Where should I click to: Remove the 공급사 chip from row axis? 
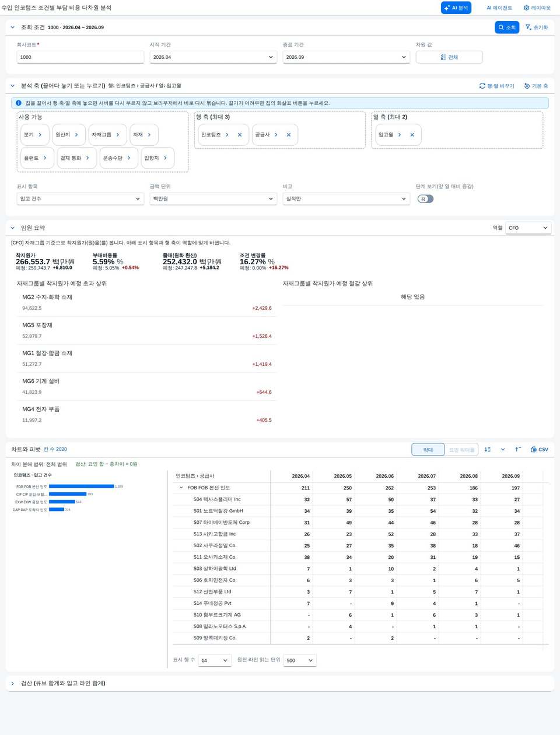[289, 135]
